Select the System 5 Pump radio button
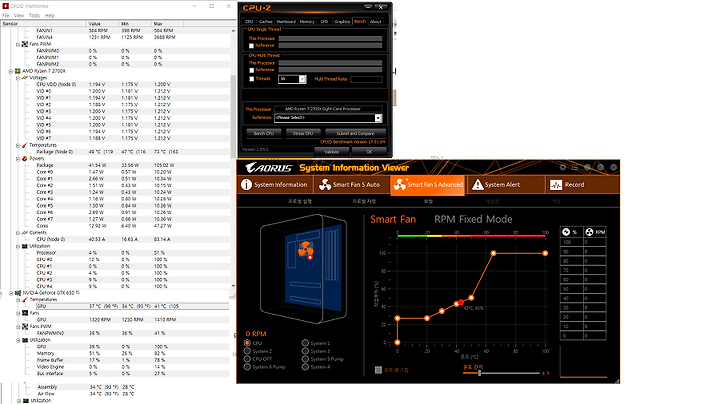This screenshot has height=404, width=720. click(x=305, y=359)
